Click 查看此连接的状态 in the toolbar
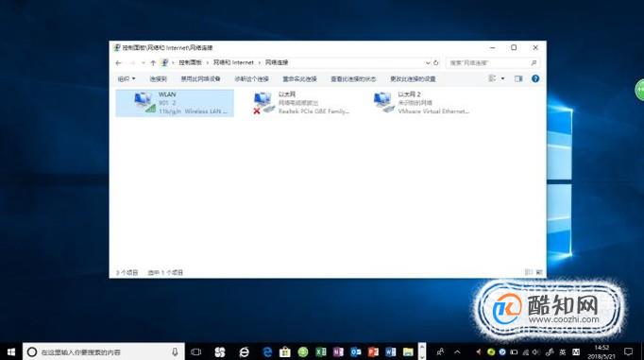 pyautogui.click(x=353, y=79)
